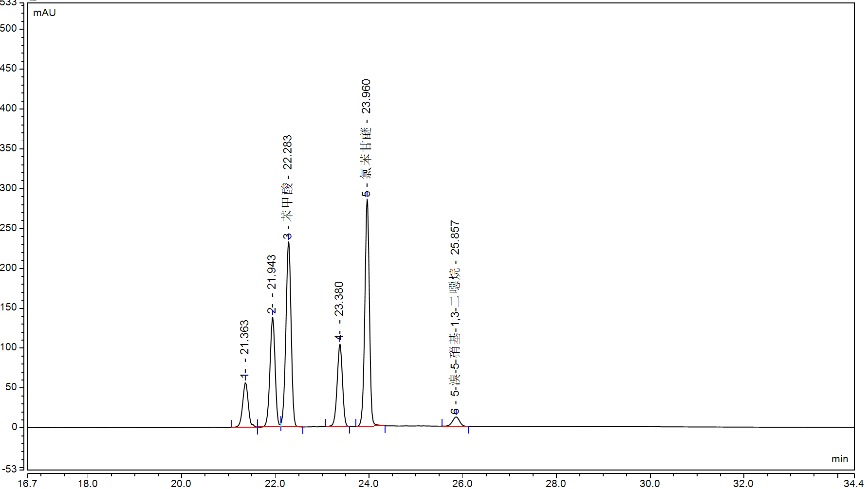This screenshot has width=868, height=489.
Task: Click the blue integration end marker after peak 6
Action: tap(468, 430)
